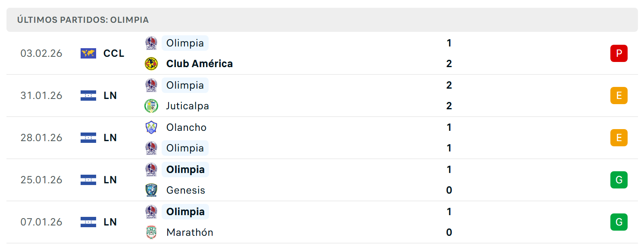Click the Genesis team crest
The height and width of the screenshot is (250, 644).
pos(151,190)
